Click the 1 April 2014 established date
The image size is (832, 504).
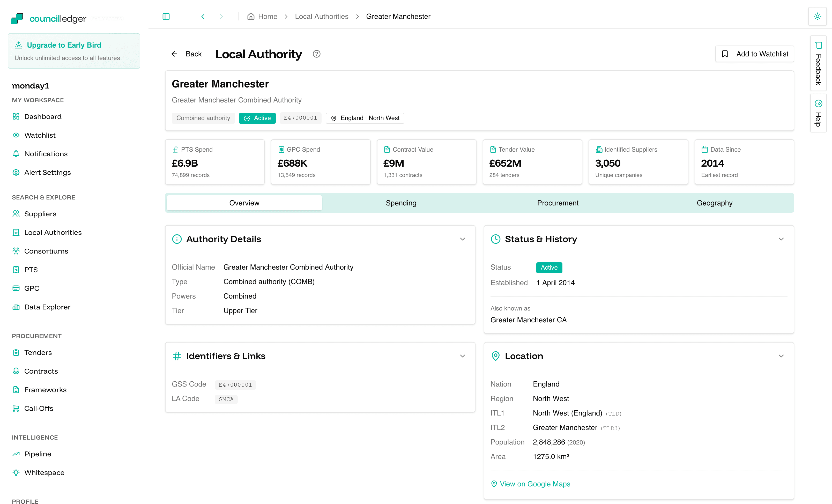(x=555, y=283)
